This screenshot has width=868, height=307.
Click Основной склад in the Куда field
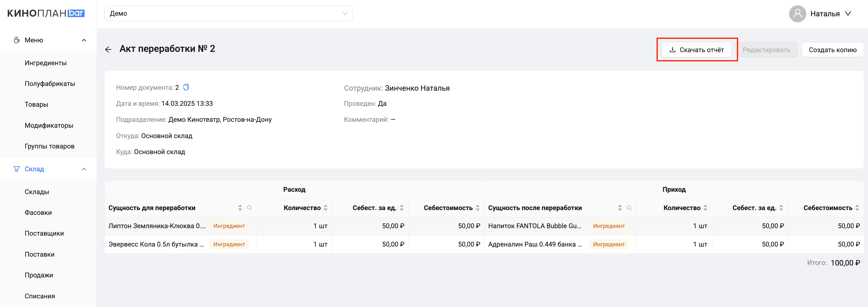click(x=159, y=152)
